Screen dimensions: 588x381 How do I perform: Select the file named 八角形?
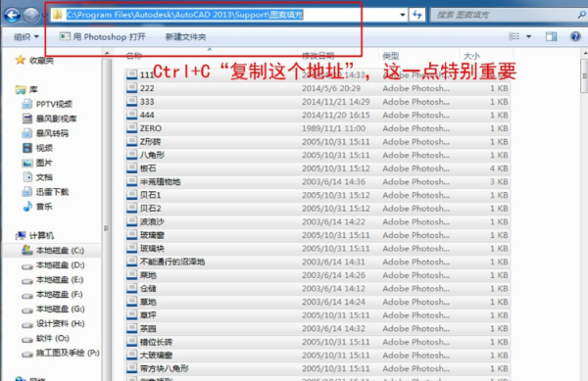317,155
